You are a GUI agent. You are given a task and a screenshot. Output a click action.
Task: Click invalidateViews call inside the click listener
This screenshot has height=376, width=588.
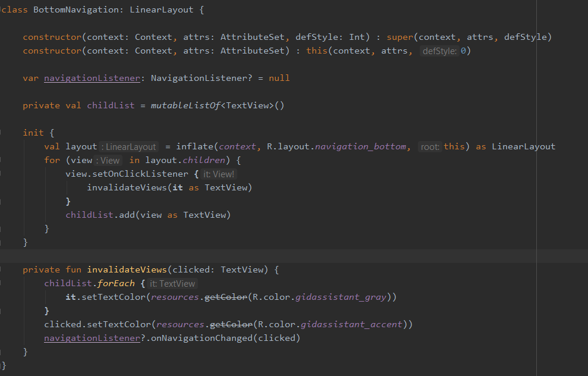coord(127,187)
